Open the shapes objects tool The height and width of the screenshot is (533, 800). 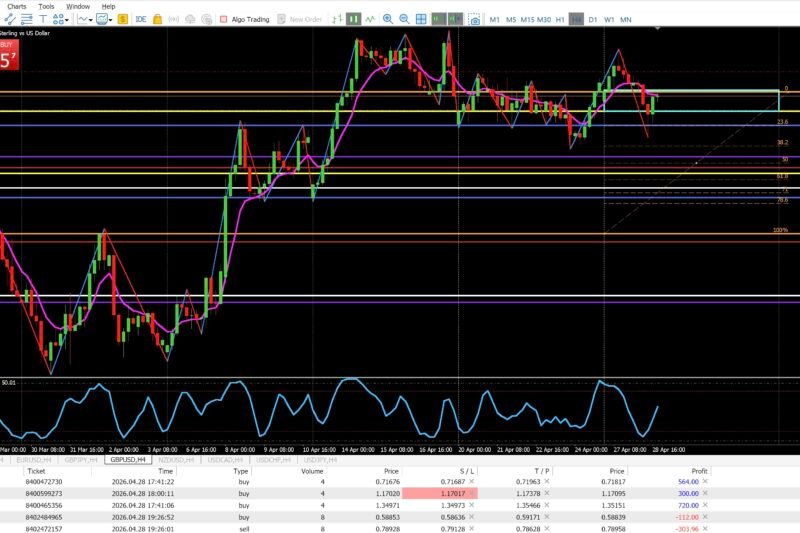(58, 19)
